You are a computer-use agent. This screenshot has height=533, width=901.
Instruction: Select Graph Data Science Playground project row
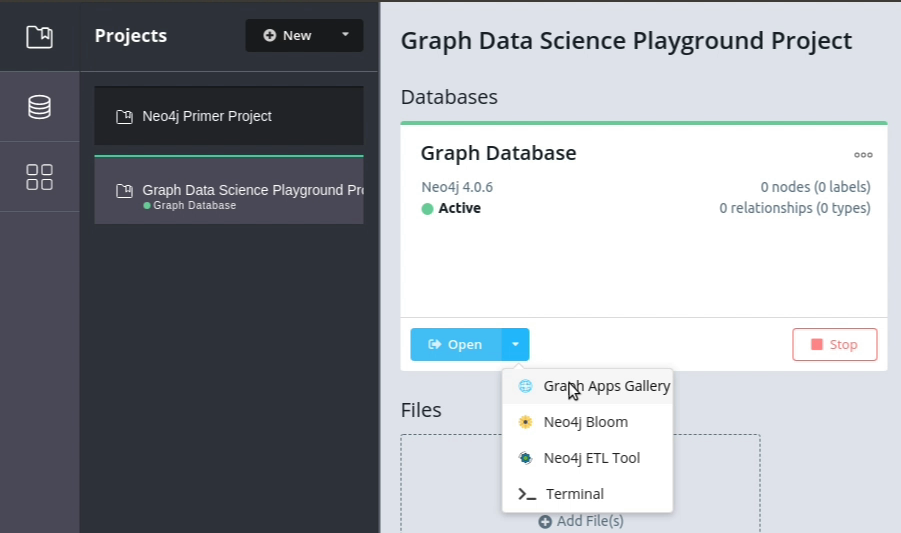229,190
